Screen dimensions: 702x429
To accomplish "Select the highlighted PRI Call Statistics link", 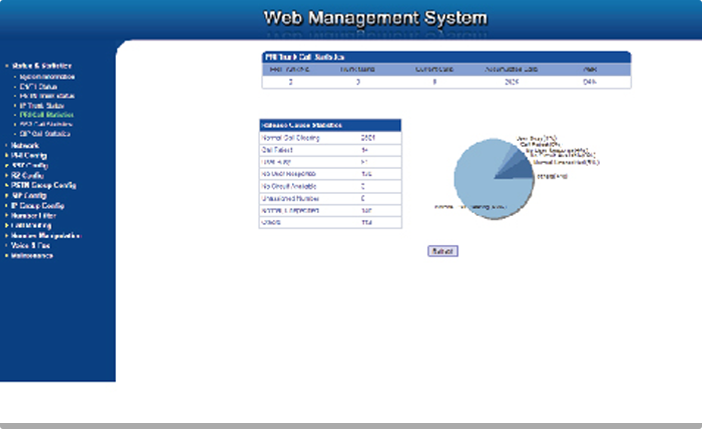I will click(x=47, y=115).
